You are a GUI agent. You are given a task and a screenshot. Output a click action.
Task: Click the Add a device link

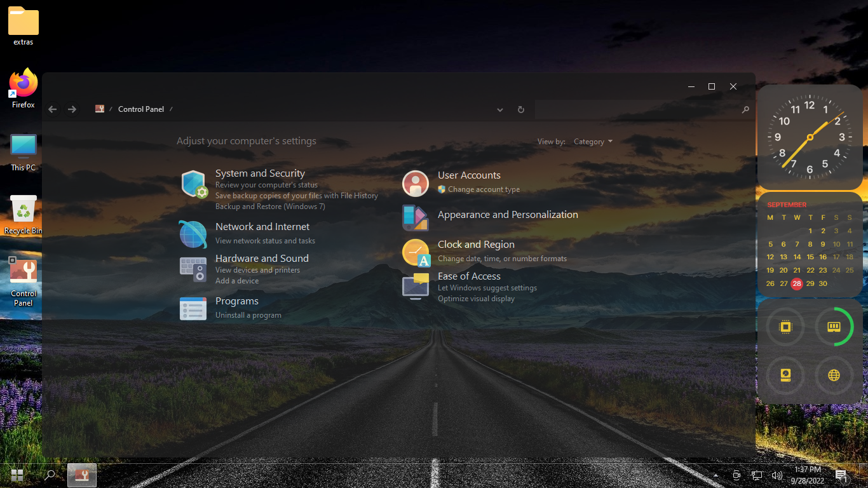(237, 281)
